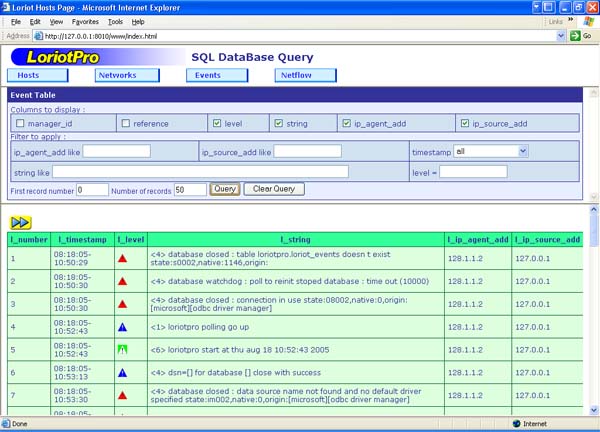Click the l_level column header
The width and height of the screenshot is (600, 432).
[131, 240]
